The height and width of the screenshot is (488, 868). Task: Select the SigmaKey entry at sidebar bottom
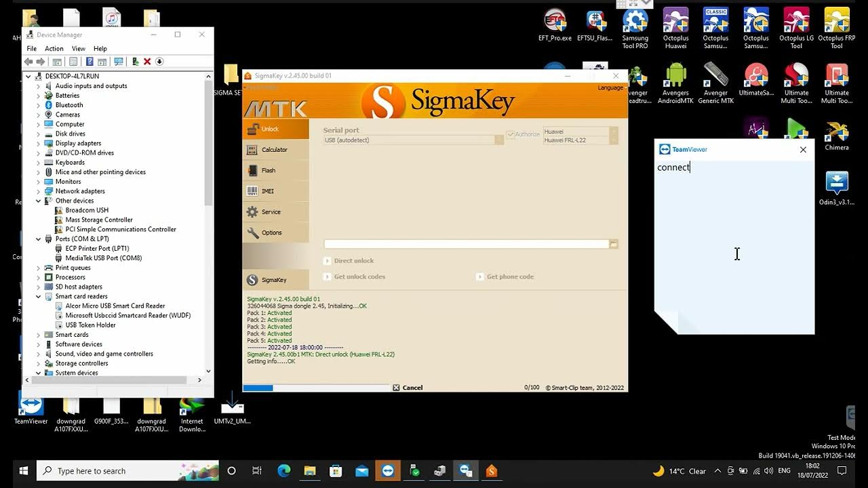click(276, 280)
